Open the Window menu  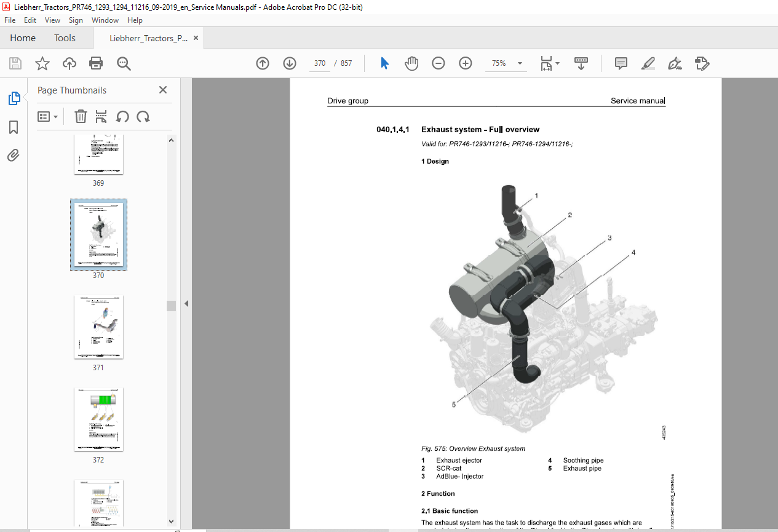coord(105,20)
